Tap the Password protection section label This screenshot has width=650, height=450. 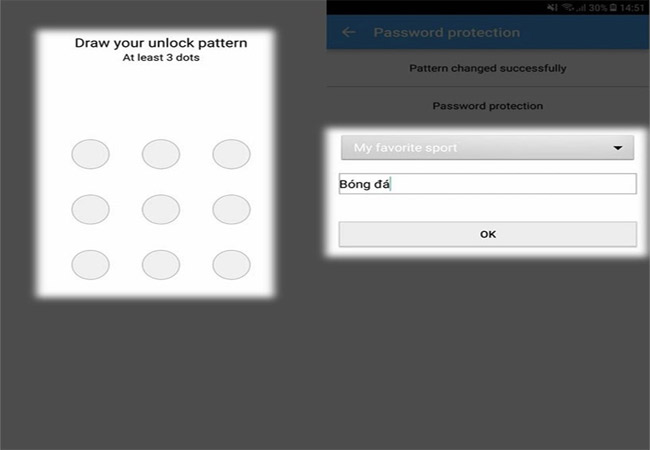click(x=488, y=106)
